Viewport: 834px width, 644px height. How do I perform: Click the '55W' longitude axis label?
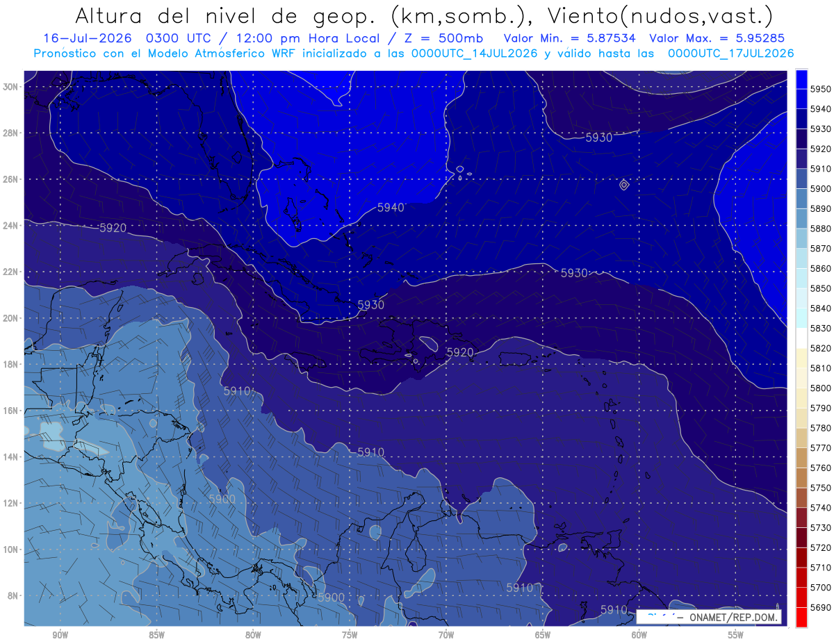(736, 635)
